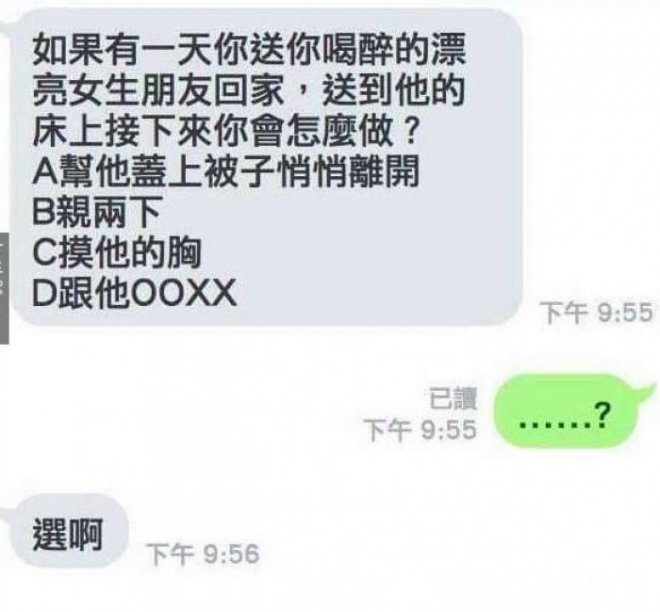660x612 pixels.
Task: Click the question mark in green bubble
Action: pos(602,415)
